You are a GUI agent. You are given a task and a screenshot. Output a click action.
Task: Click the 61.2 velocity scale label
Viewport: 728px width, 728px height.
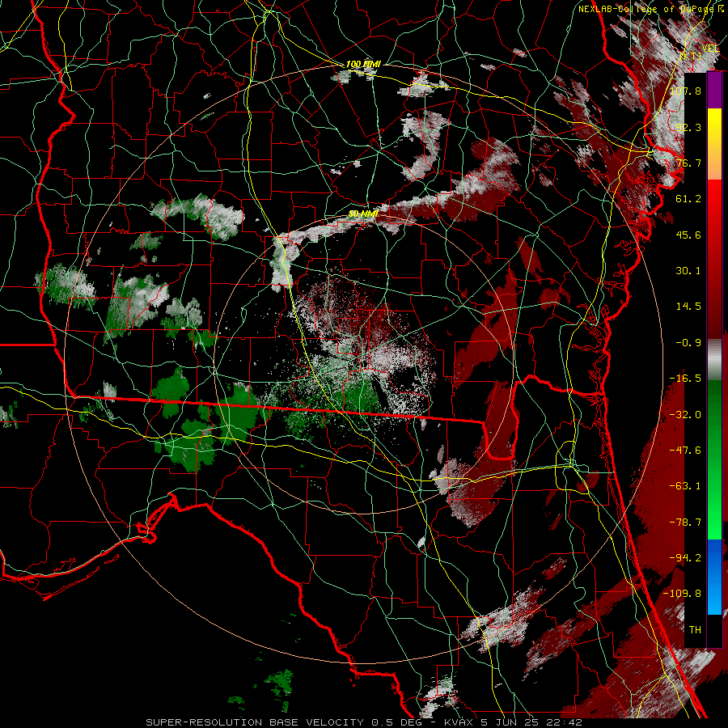tap(688, 199)
